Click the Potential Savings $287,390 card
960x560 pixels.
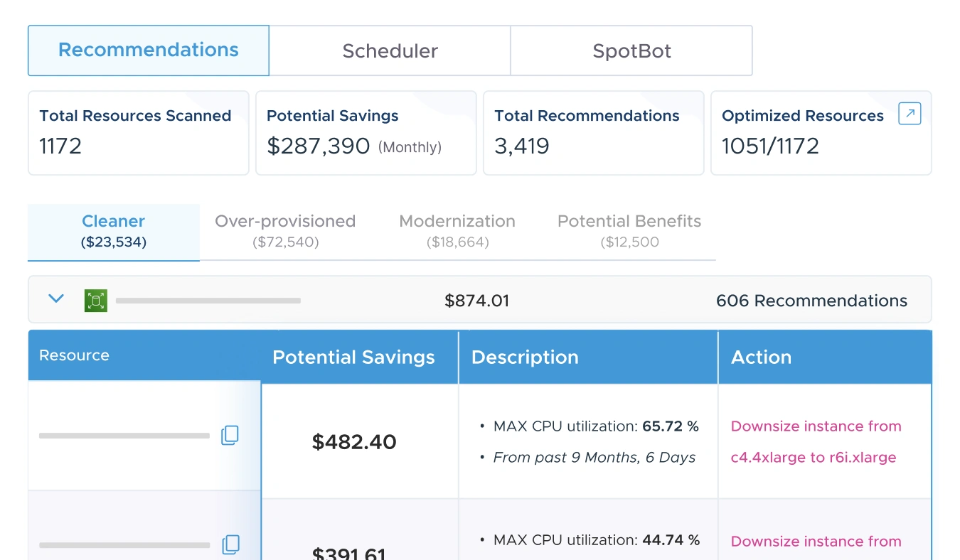coord(366,132)
